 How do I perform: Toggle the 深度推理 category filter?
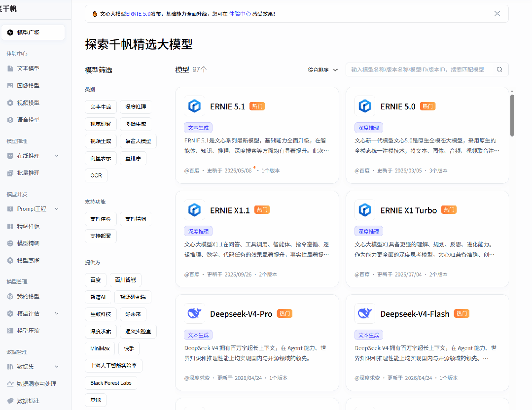click(x=136, y=107)
